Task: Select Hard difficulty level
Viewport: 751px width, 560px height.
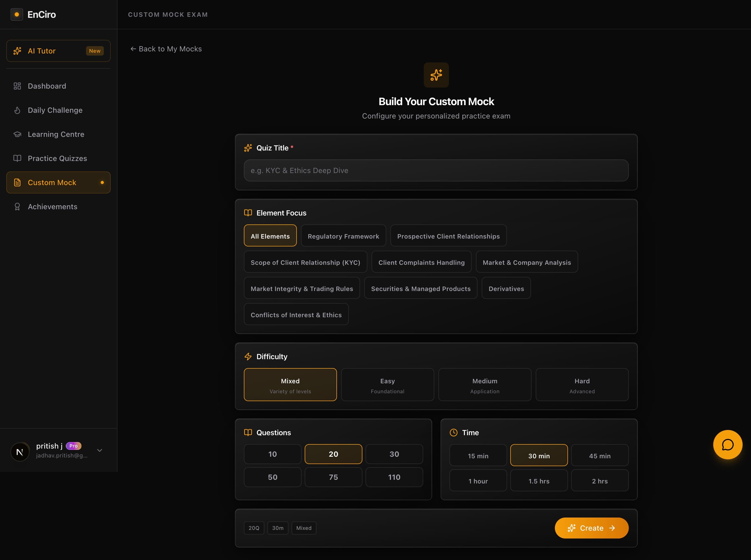Action: click(581, 384)
